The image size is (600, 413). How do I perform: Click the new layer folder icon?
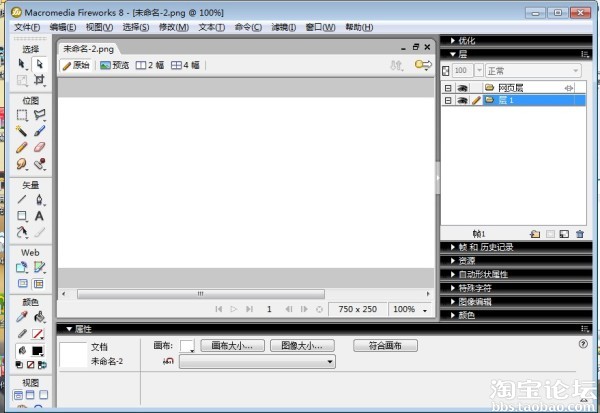tap(535, 233)
